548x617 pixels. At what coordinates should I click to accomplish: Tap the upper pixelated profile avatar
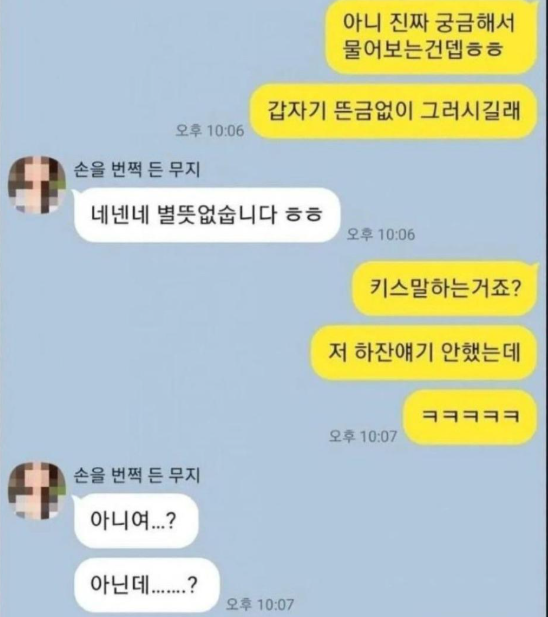point(37,185)
